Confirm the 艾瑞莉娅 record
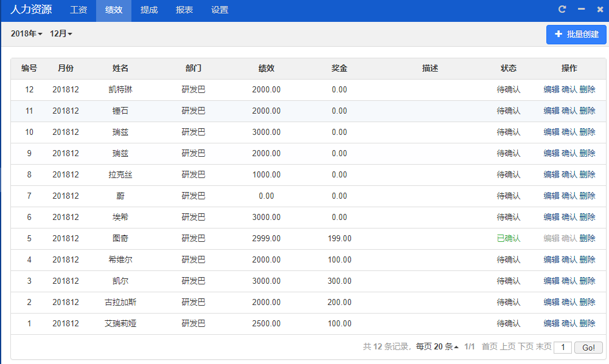 click(x=569, y=324)
